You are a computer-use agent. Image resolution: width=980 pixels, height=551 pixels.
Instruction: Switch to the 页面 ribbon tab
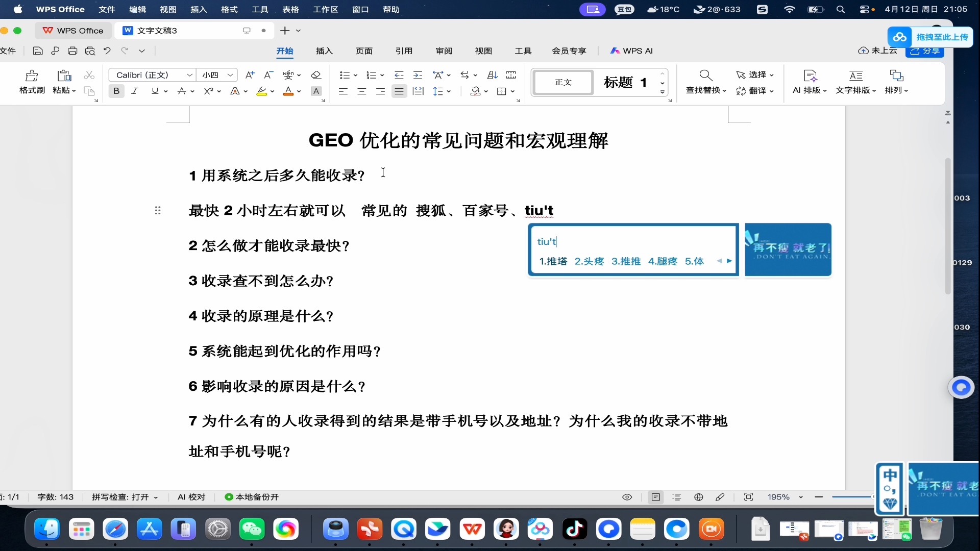[364, 51]
